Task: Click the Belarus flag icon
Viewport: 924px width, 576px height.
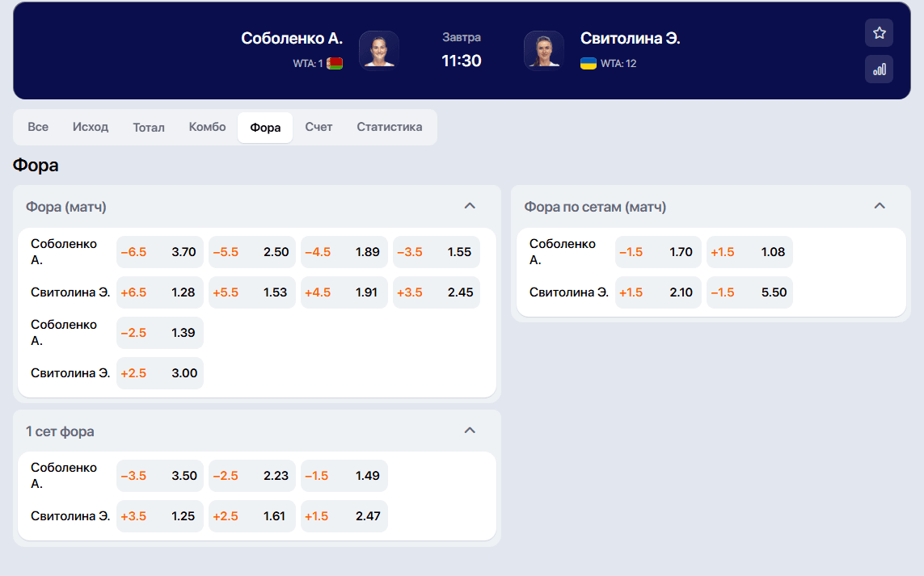Action: click(x=335, y=64)
